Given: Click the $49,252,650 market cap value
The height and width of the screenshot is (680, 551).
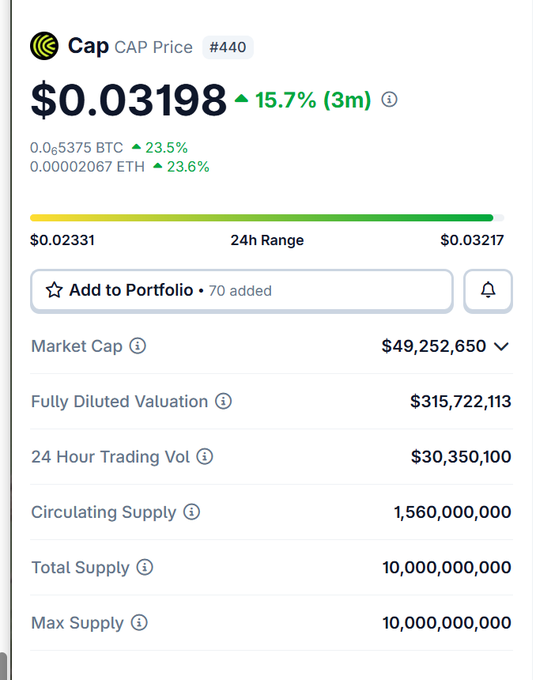Looking at the screenshot, I should click(434, 346).
